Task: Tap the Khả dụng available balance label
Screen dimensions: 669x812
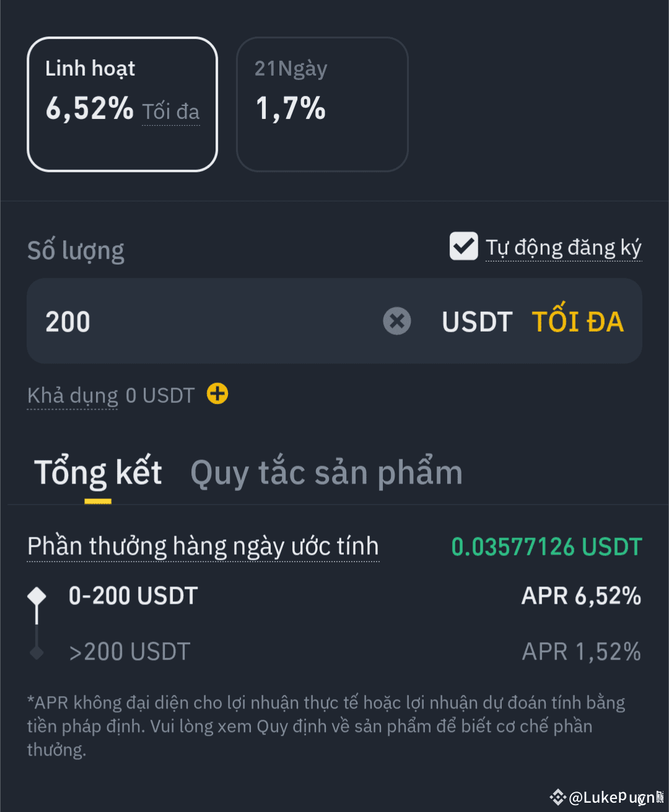Action: (x=72, y=395)
